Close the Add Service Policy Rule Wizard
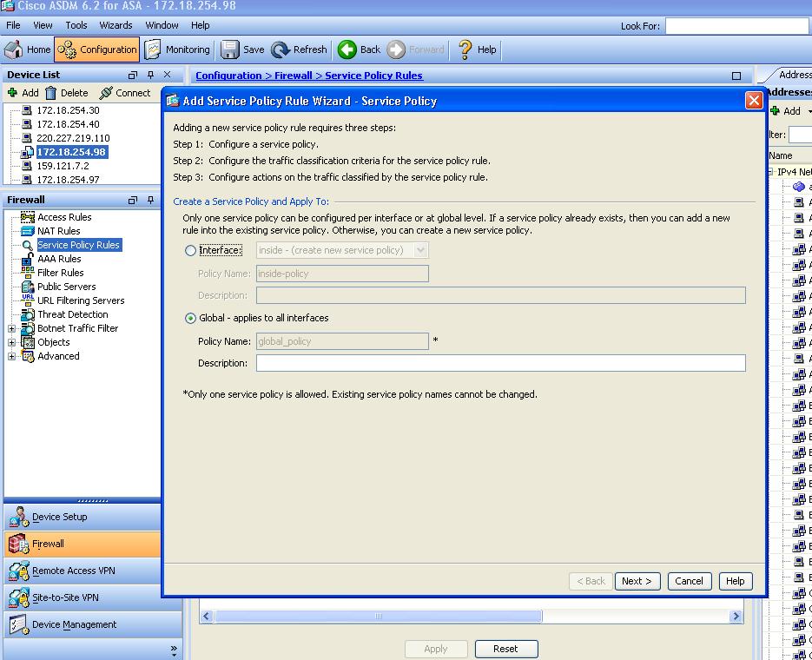812x660 pixels. pos(754,101)
